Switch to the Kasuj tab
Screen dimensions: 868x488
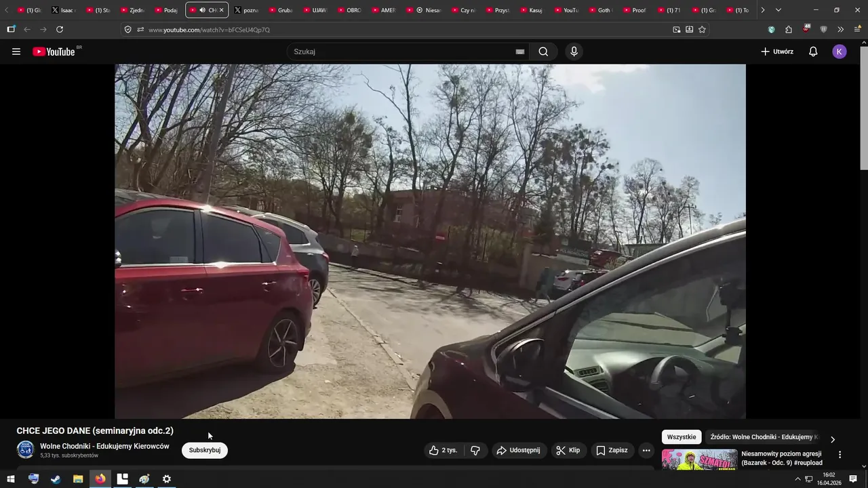pos(531,10)
